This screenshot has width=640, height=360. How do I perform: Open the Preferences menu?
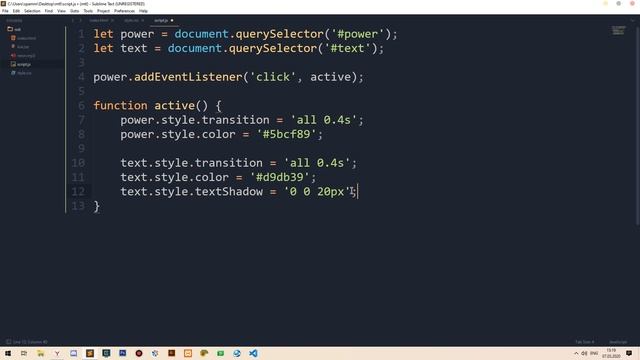point(124,11)
